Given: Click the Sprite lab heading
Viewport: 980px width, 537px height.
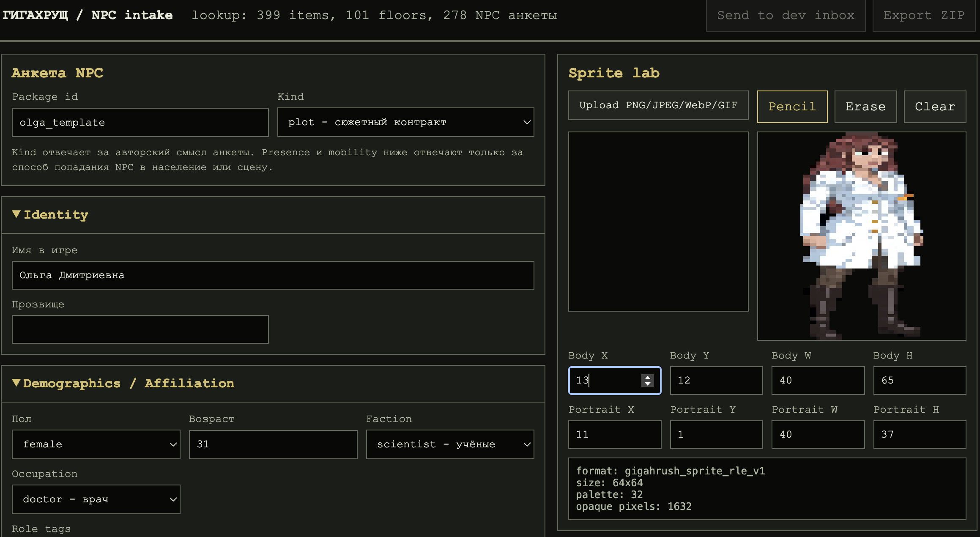Looking at the screenshot, I should 614,73.
